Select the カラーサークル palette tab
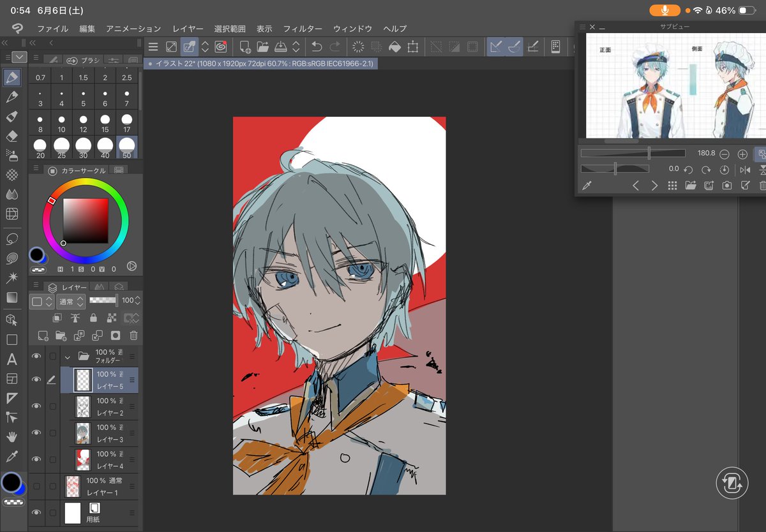The width and height of the screenshot is (766, 532). (x=77, y=170)
